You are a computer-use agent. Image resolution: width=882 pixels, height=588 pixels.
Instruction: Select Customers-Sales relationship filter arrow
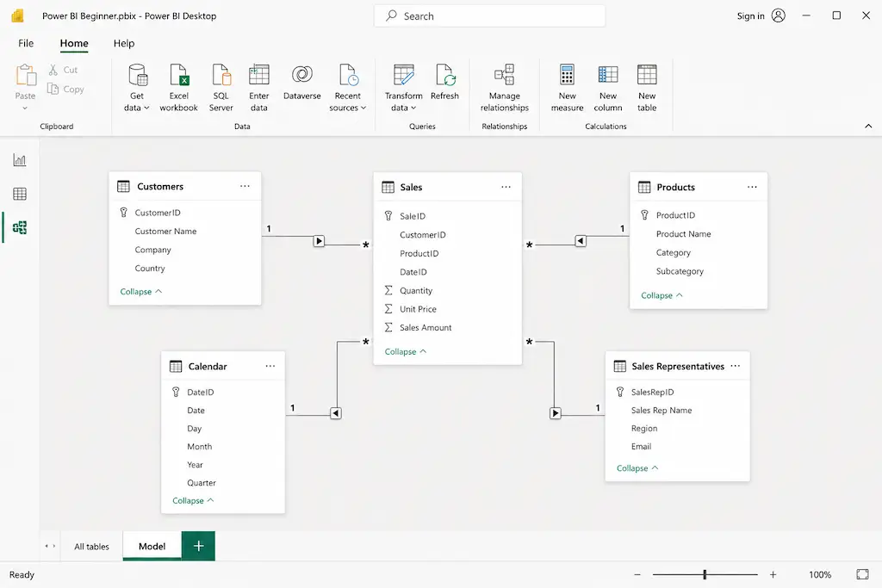coord(319,241)
